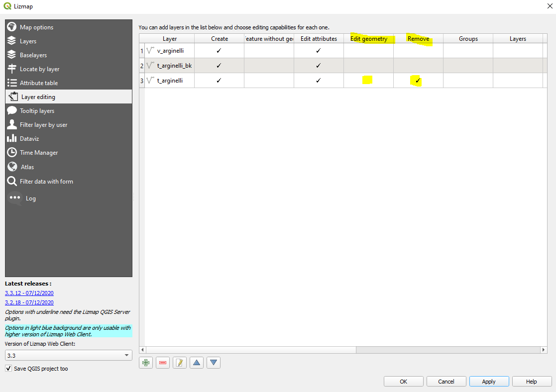This screenshot has width=556, height=392.
Task: Move the selected layer up
Action: click(196, 362)
